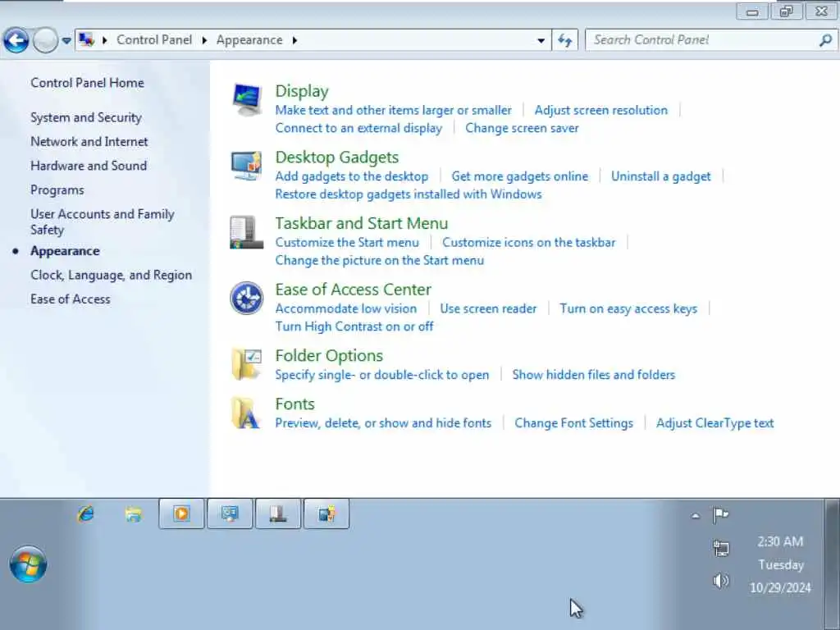Screen dimensions: 840x630
Task: Open Windows Explorer from the taskbar
Action: (134, 514)
